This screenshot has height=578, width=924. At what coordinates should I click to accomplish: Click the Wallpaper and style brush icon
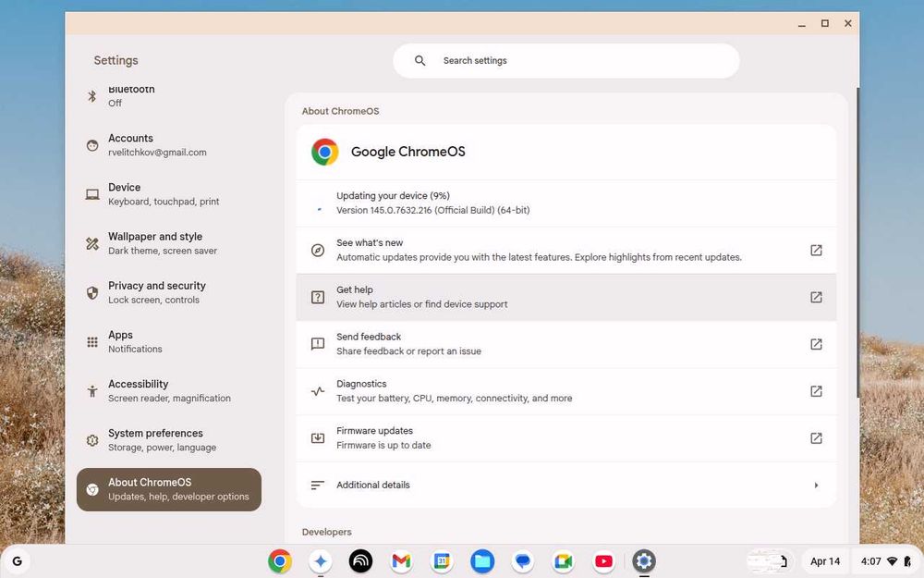point(92,243)
